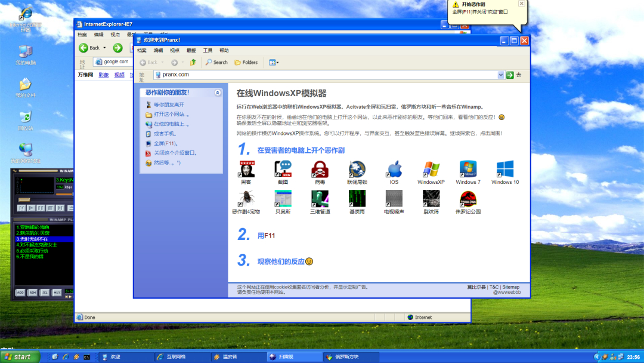This screenshot has height=363, width=644.
Task: Click the Internet Explorer quick launch icon
Action: click(66, 357)
